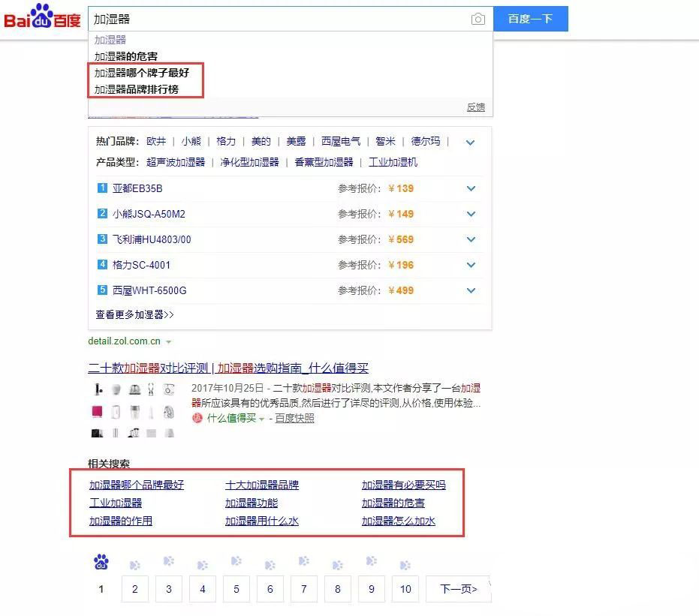Screen dimensions: 699x616
Task: Expand details for 亚都EB35B row
Action: pos(471,188)
